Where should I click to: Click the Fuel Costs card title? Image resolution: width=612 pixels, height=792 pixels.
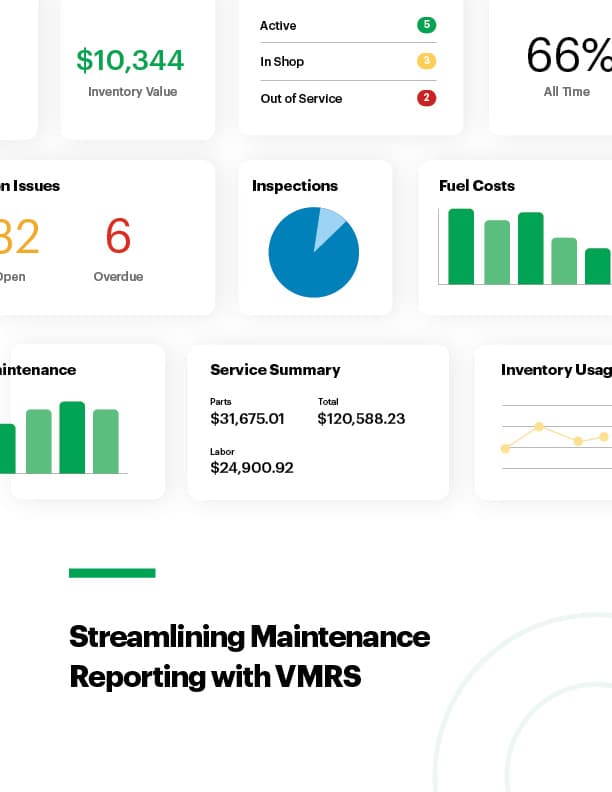click(477, 186)
